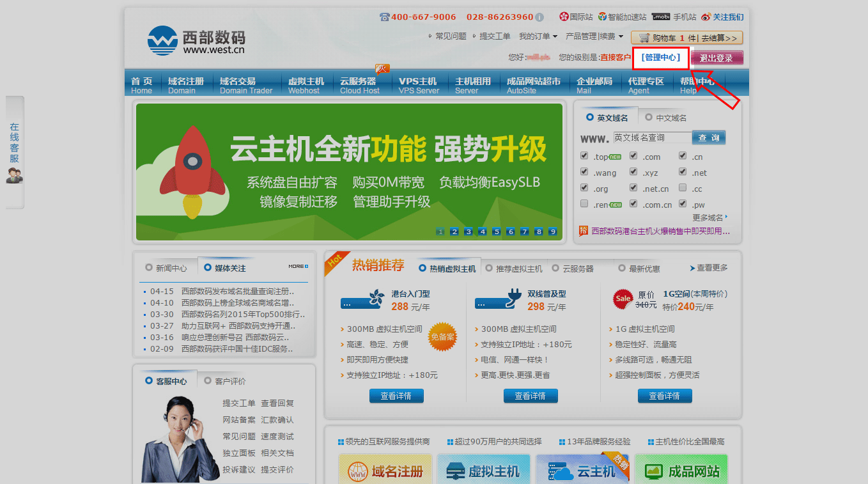Click 退出登录 logout button
This screenshot has height=484, width=868.
click(717, 58)
